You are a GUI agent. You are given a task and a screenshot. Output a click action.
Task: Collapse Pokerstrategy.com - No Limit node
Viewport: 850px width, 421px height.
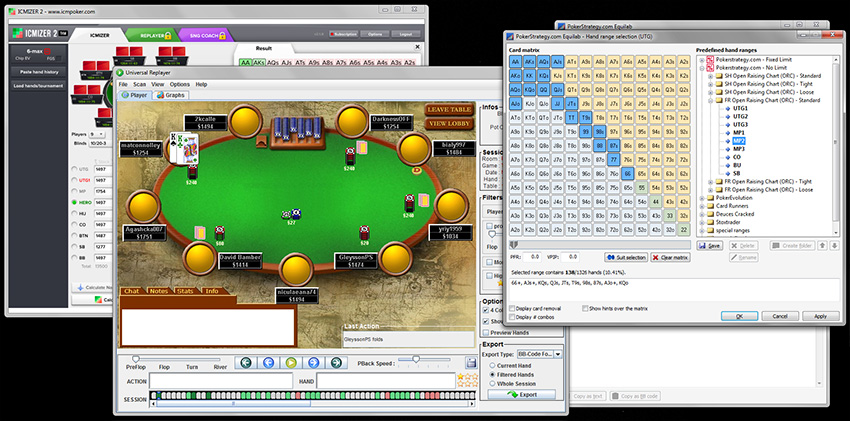pos(703,68)
